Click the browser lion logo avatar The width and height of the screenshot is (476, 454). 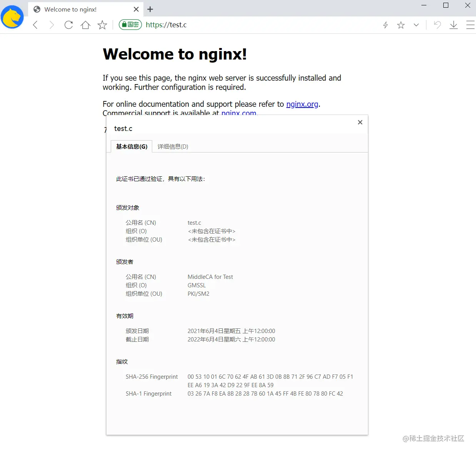coord(12,17)
